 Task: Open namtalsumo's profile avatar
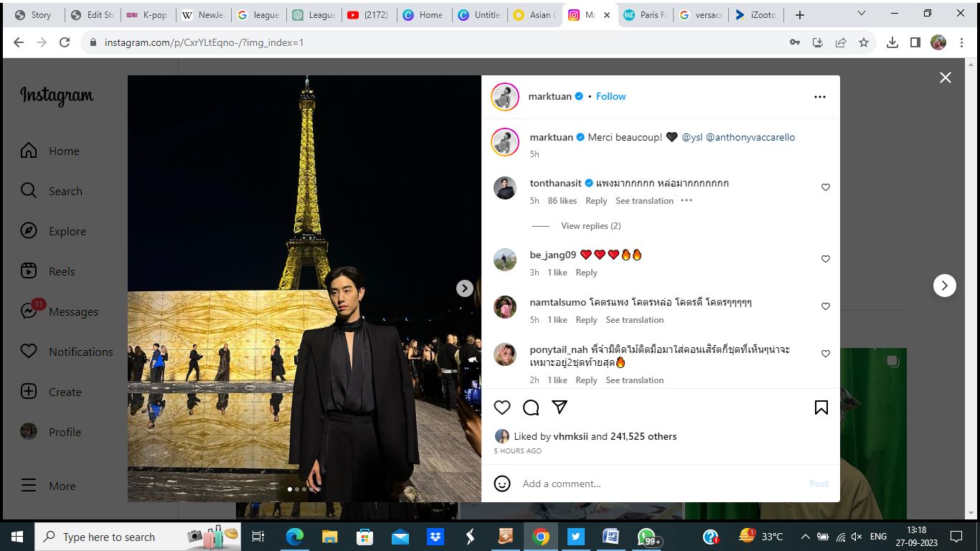click(505, 307)
